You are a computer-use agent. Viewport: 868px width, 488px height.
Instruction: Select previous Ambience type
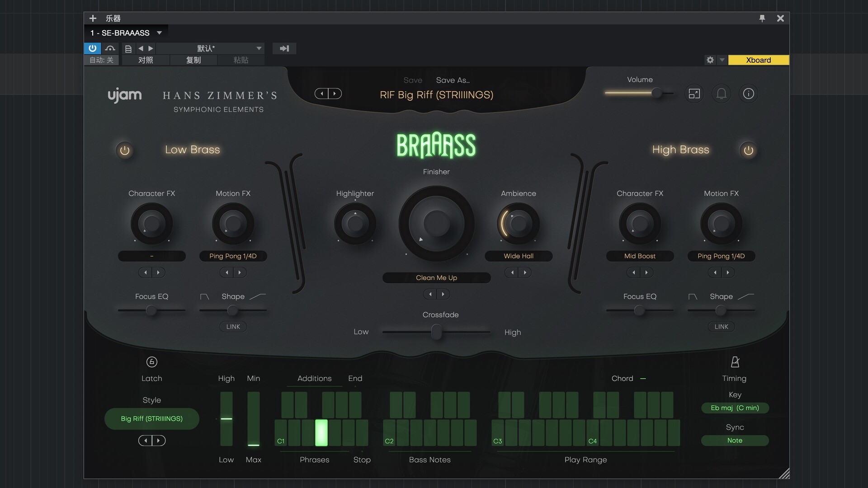click(x=512, y=272)
